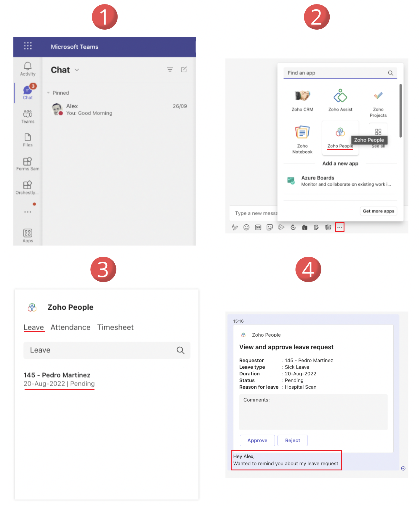This screenshot has height=508, width=420.
Task: Click the Comments text area
Action: click(x=313, y=412)
